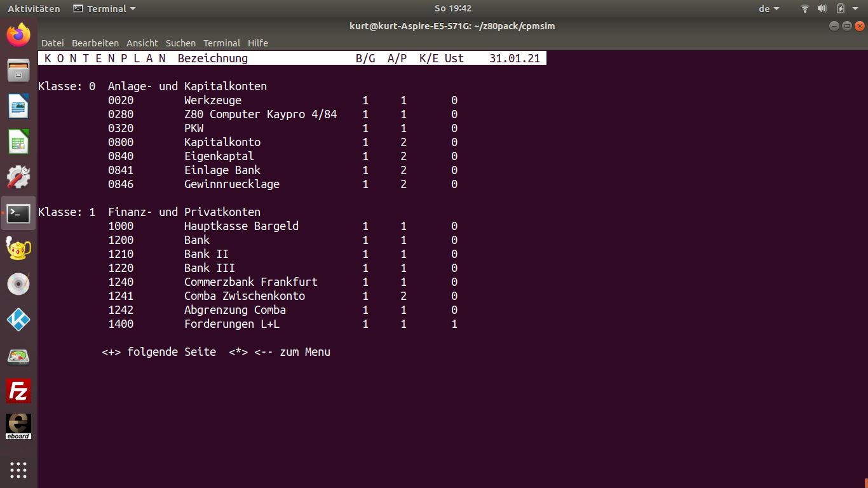Open the clock showing So 19:42
The width and height of the screenshot is (868, 488).
[x=452, y=8]
